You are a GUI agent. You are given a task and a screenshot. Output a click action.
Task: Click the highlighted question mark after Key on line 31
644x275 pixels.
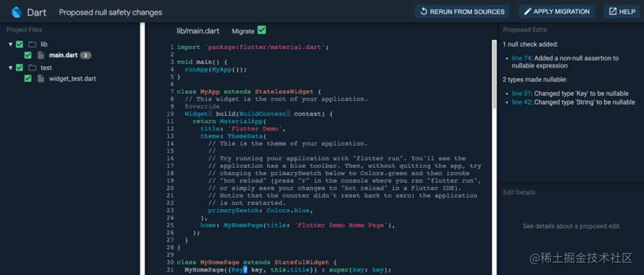pyautogui.click(x=245, y=270)
